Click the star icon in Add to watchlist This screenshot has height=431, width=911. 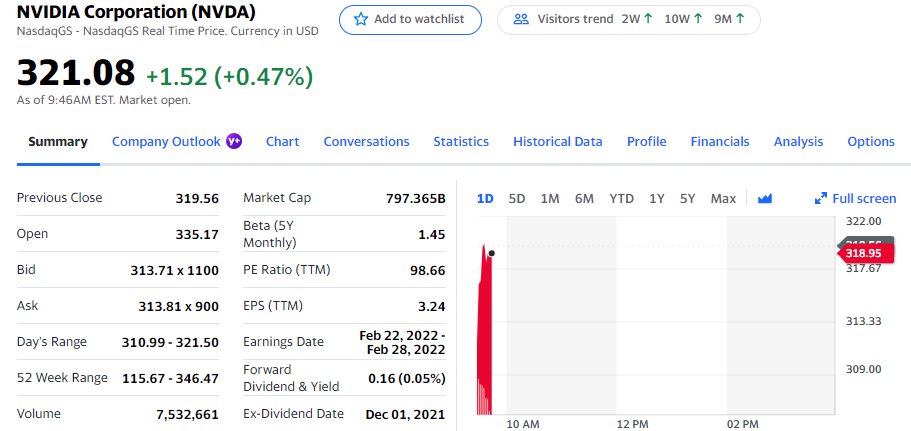tap(361, 19)
